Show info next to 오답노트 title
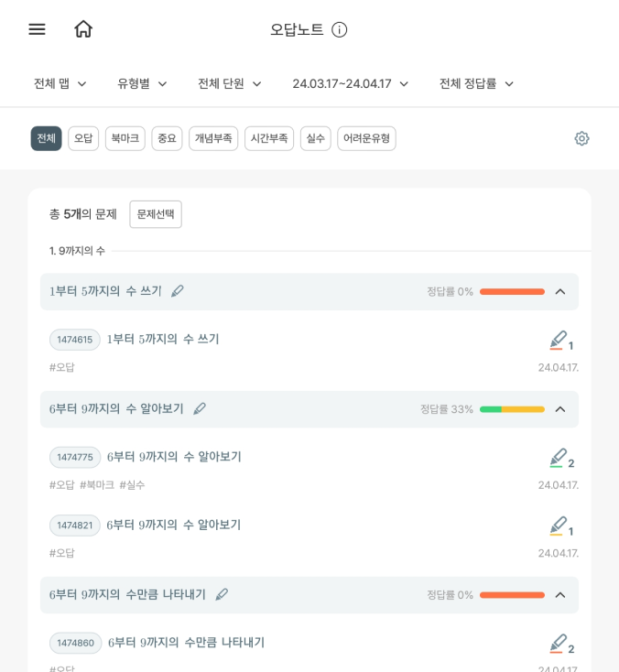 tap(339, 29)
